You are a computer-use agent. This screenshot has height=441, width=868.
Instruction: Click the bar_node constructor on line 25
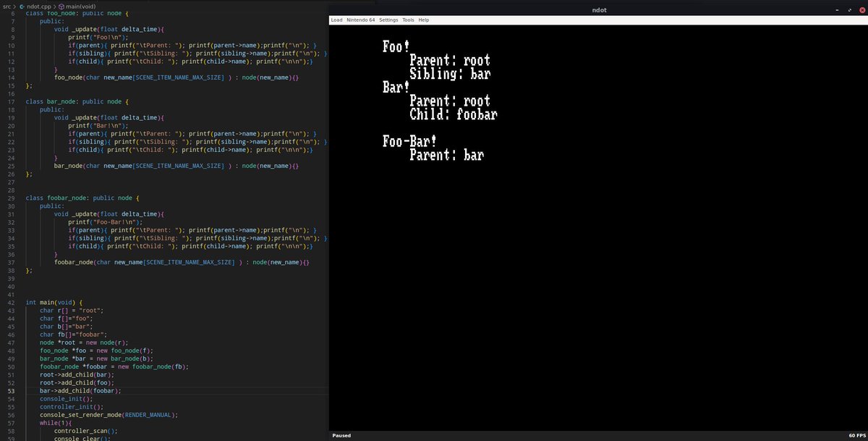click(x=176, y=166)
